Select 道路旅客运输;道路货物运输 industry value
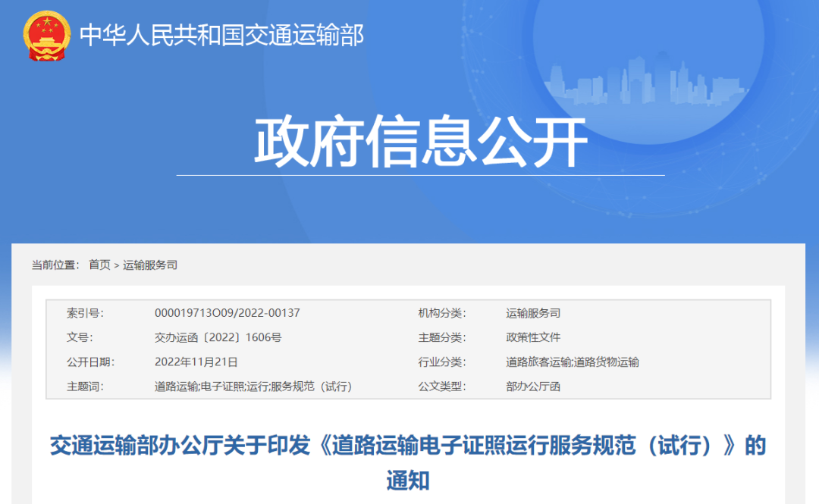This screenshot has height=504, width=819. click(x=573, y=362)
